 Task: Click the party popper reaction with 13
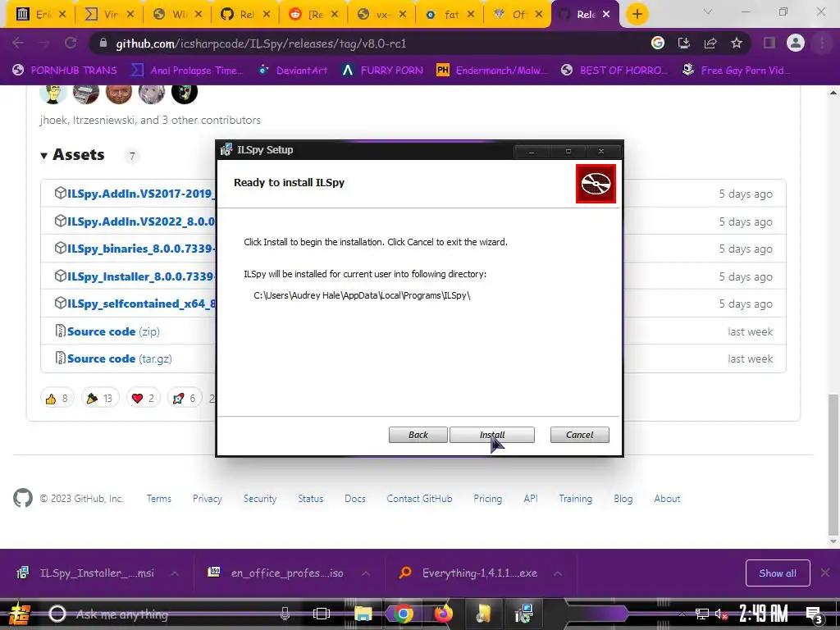[99, 398]
